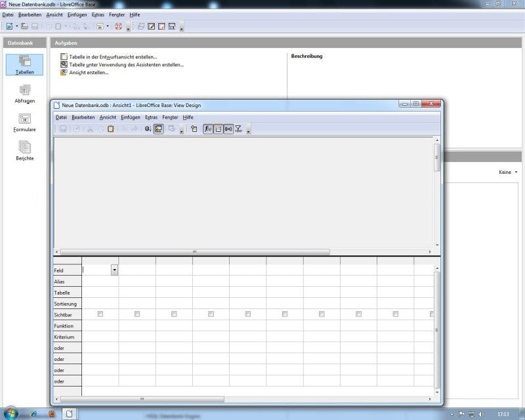525x420 pixels.
Task: Open the Einfügen menu in View Design window
Action: pyautogui.click(x=131, y=117)
